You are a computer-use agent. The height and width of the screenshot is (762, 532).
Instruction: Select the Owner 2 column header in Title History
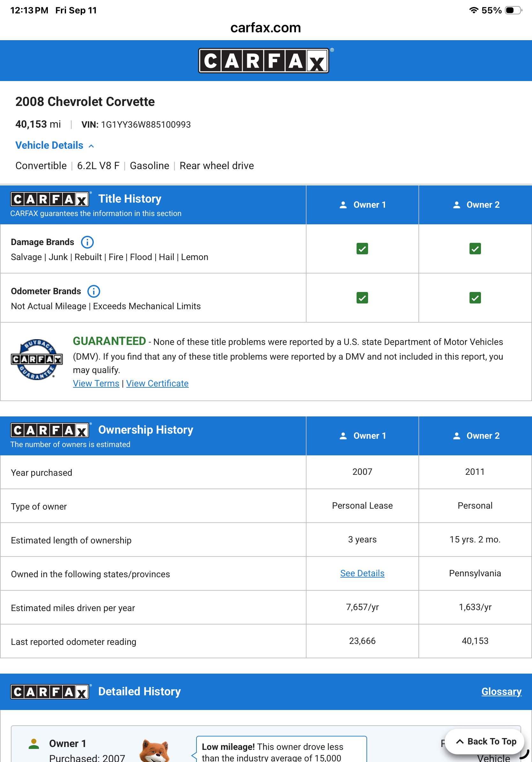(475, 205)
